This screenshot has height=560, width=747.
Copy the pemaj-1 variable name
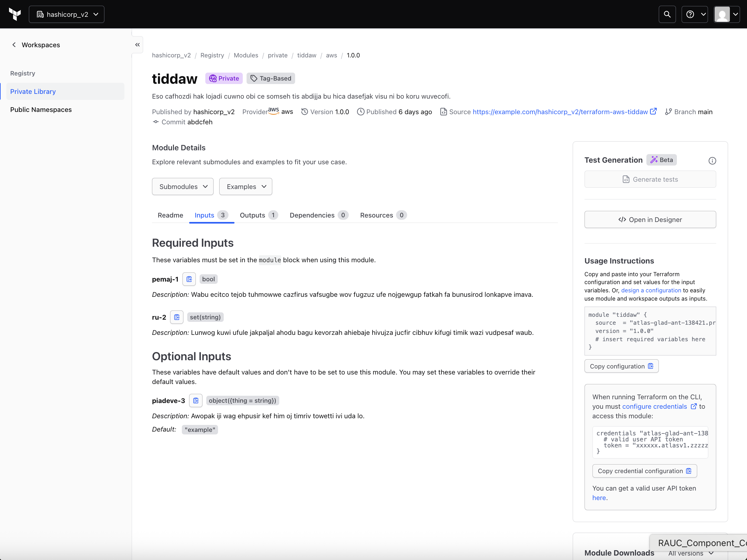point(189,279)
